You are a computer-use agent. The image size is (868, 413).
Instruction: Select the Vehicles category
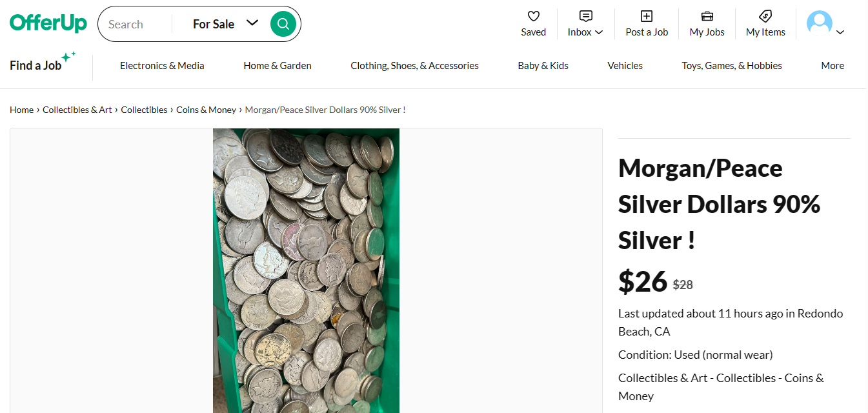[625, 65]
